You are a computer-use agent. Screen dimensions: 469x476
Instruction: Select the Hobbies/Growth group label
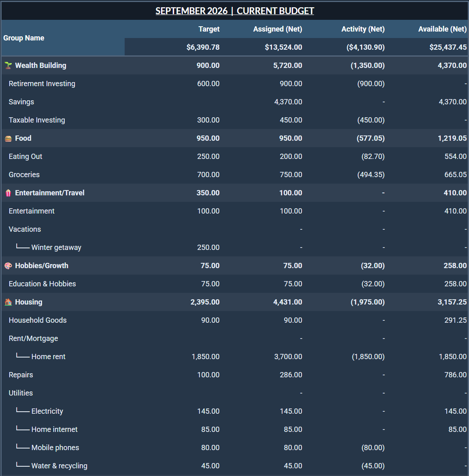coord(42,266)
